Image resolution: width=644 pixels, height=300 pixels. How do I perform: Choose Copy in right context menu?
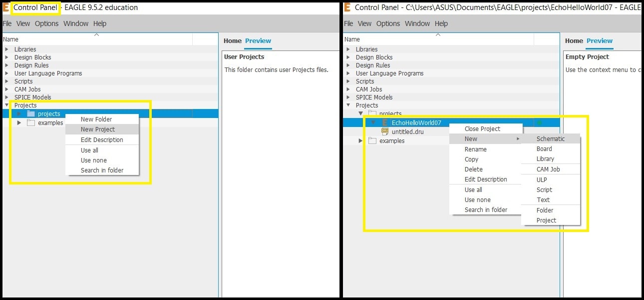[485, 159]
